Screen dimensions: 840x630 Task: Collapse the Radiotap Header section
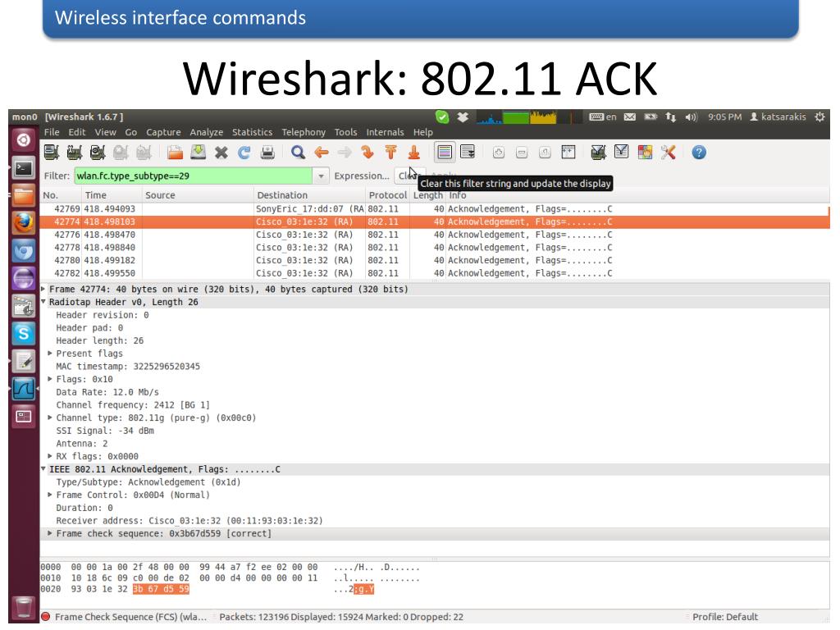pyautogui.click(x=44, y=302)
